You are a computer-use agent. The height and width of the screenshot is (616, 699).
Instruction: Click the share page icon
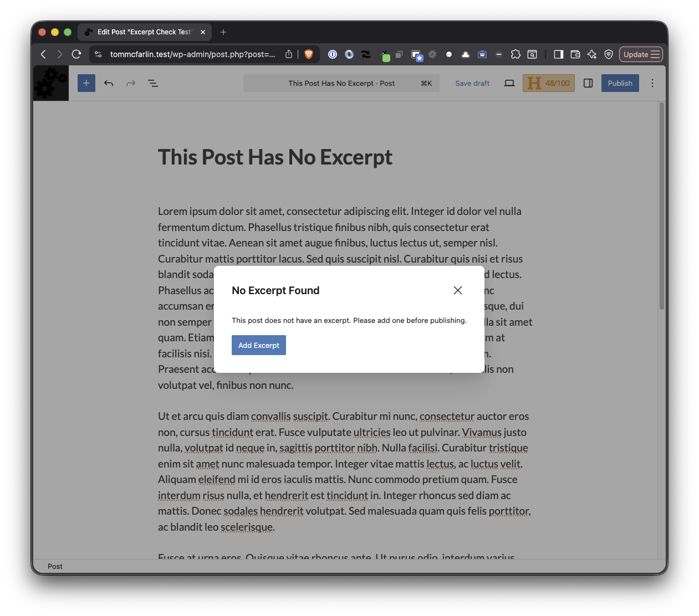289,54
